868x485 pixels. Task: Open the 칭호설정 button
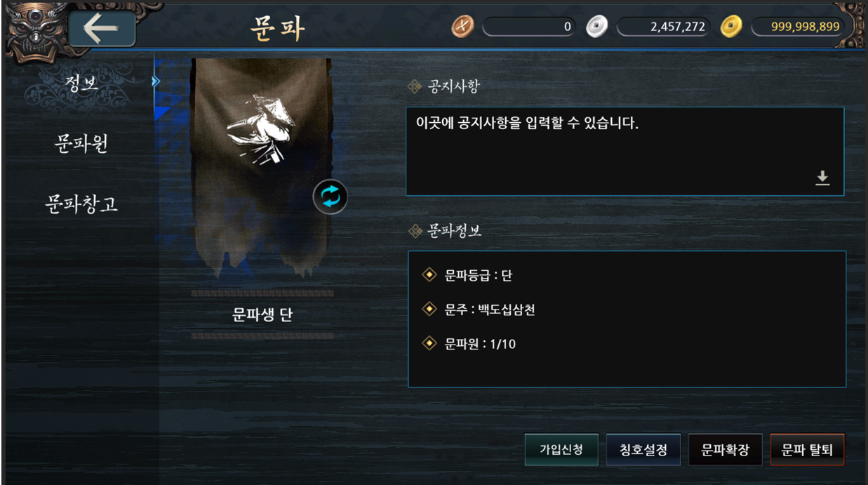(x=643, y=450)
